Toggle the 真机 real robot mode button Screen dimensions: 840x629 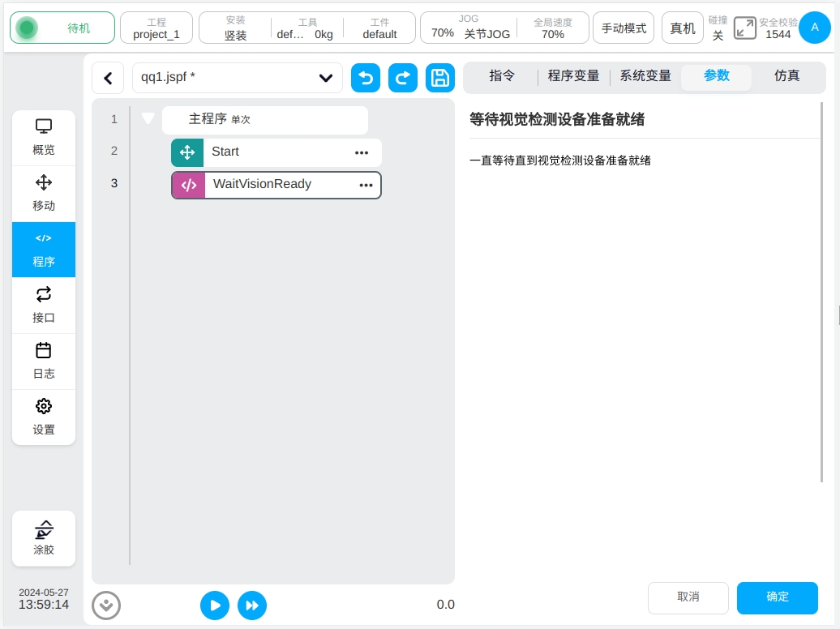pyautogui.click(x=682, y=28)
